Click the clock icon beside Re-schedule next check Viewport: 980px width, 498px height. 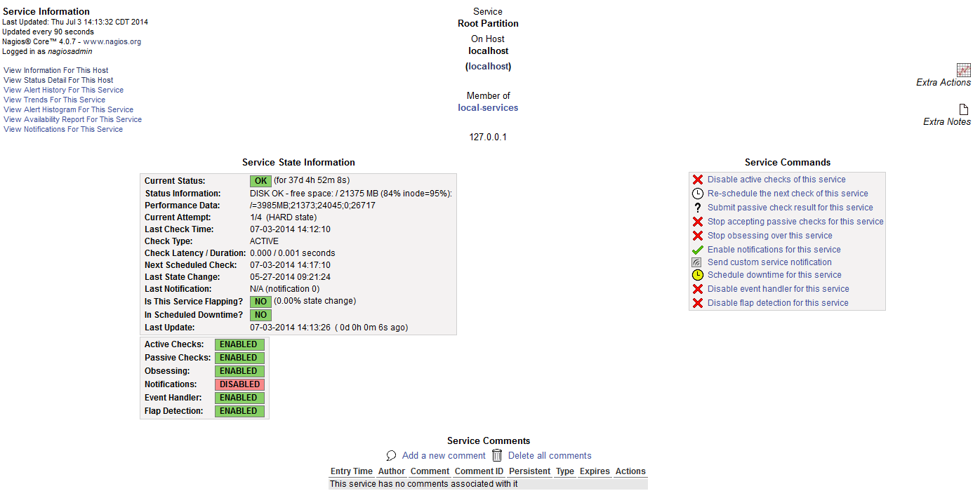[697, 194]
